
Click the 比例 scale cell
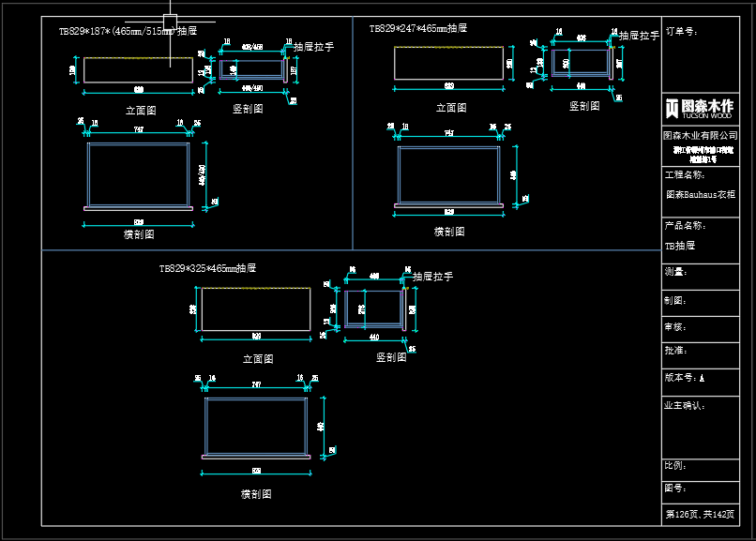701,470
